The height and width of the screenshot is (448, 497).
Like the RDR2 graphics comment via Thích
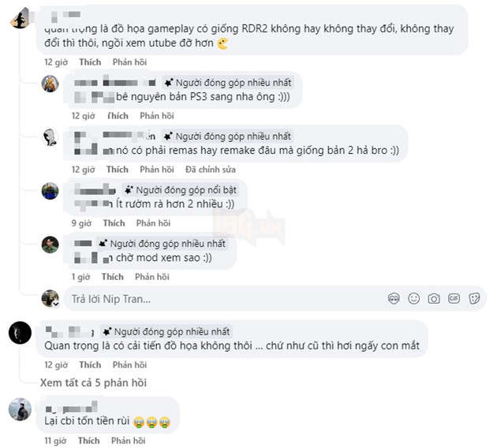[x=90, y=62]
